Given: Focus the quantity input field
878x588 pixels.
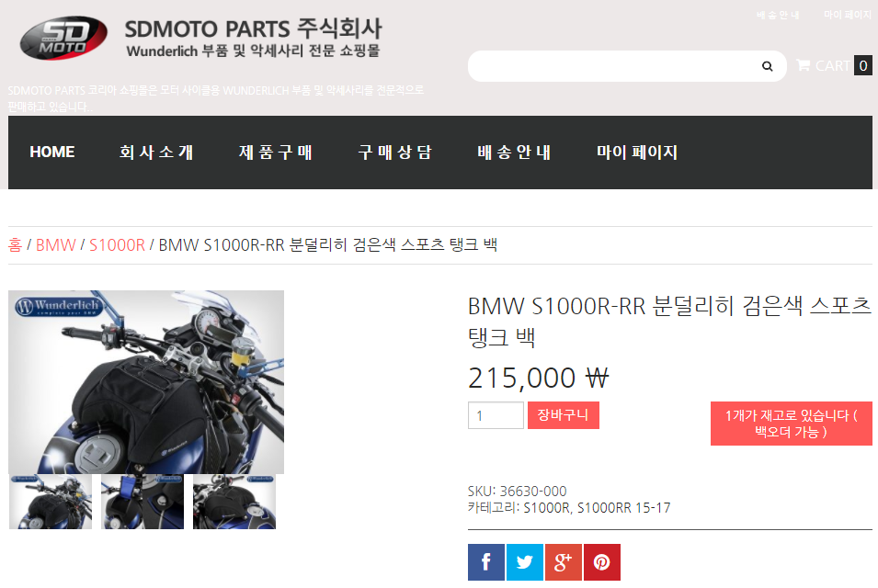Looking at the screenshot, I should [x=496, y=415].
